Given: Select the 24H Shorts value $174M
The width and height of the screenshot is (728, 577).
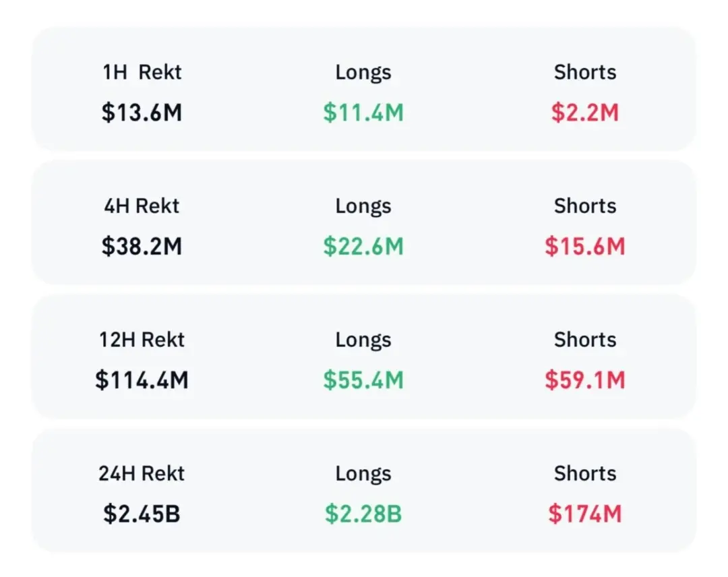Looking at the screenshot, I should [x=584, y=514].
